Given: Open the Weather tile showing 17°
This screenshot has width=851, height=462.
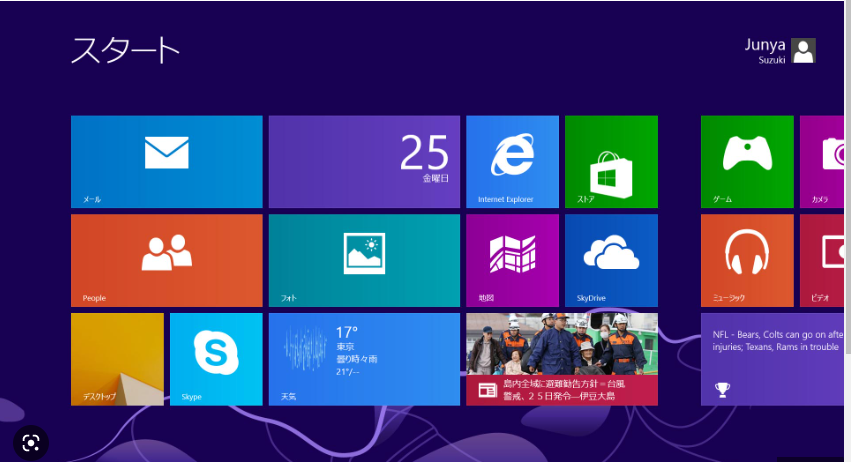Looking at the screenshot, I should (364, 359).
